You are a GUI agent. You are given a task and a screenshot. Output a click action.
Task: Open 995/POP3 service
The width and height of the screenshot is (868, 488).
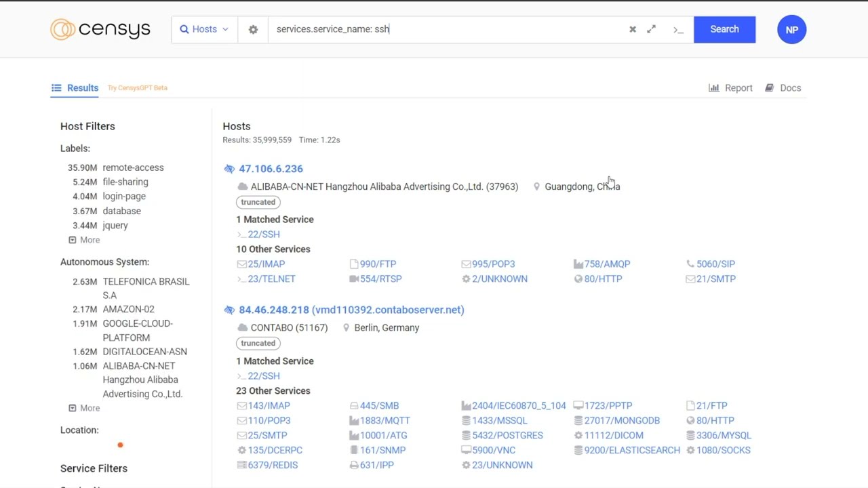click(488, 264)
